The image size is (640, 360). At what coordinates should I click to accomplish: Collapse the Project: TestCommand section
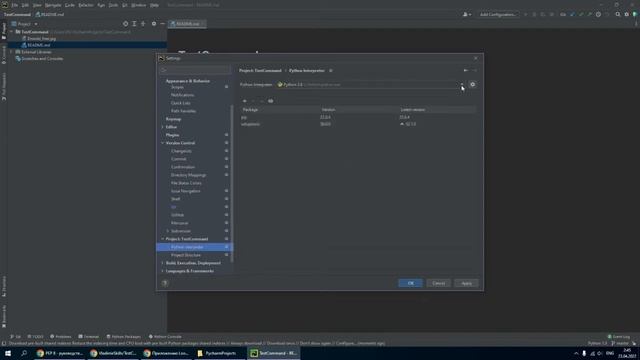point(163,239)
